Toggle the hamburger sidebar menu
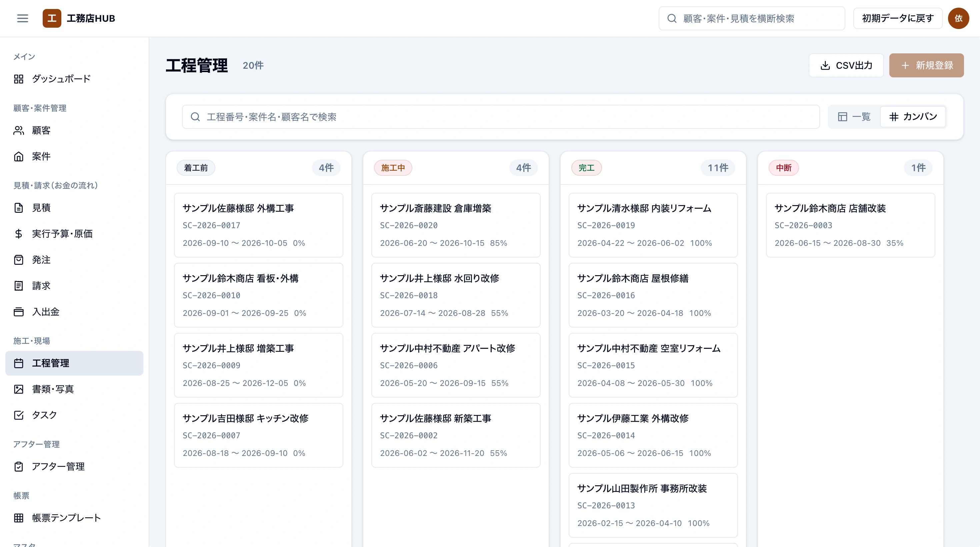The image size is (980, 547). tap(23, 18)
